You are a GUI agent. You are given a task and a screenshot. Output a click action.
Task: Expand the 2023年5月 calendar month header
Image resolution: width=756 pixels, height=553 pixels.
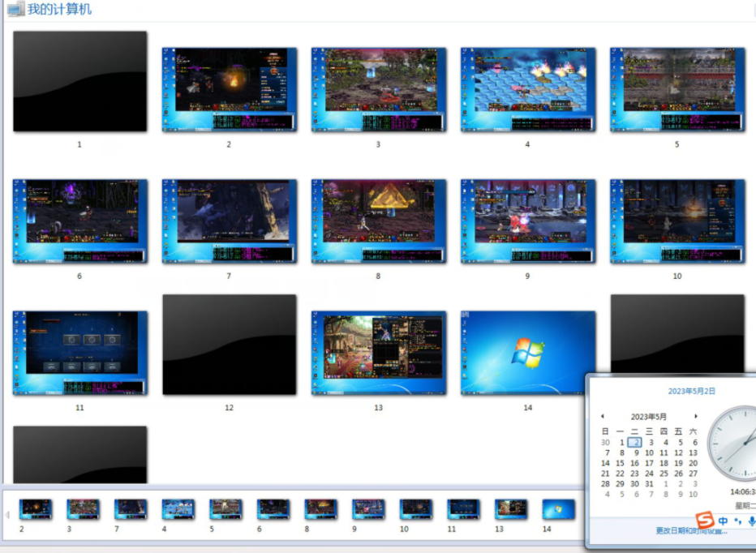tap(649, 417)
